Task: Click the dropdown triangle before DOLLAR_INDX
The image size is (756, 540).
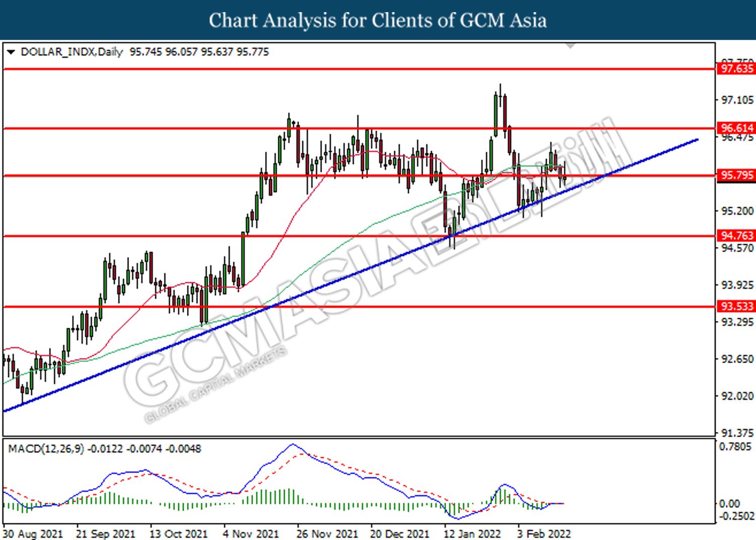Action: pyautogui.click(x=11, y=52)
